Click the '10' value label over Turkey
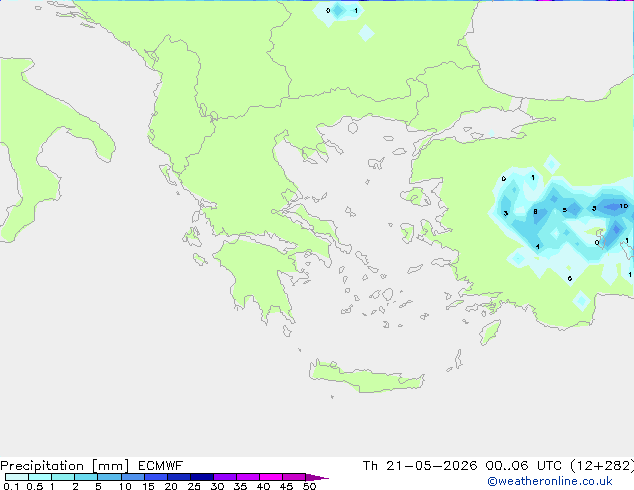This screenshot has height=490, width=634. [624, 206]
